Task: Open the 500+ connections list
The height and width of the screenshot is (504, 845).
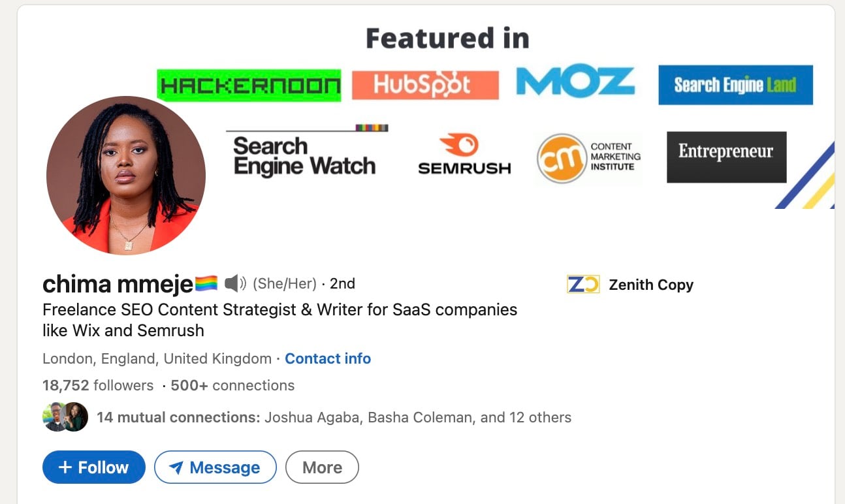Action: tap(232, 385)
